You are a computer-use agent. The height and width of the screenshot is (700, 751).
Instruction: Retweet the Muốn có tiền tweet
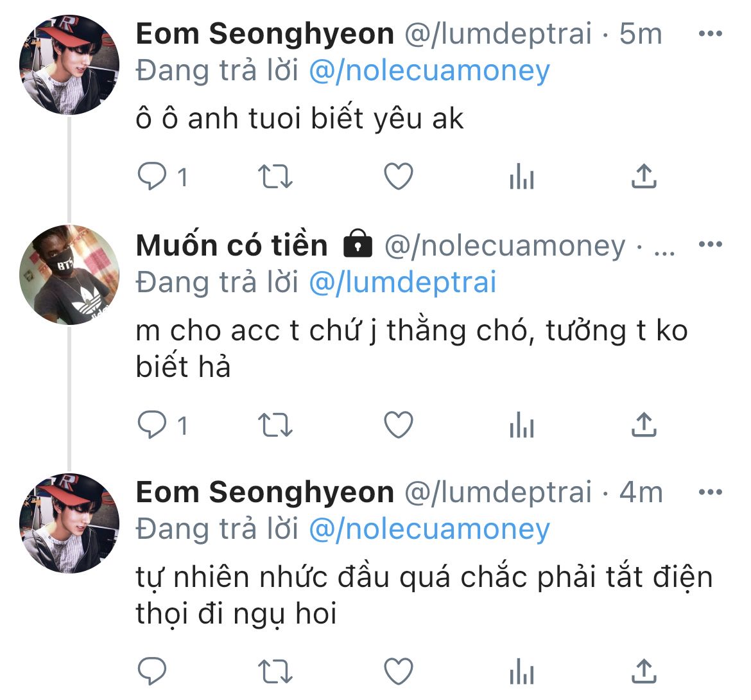[275, 424]
